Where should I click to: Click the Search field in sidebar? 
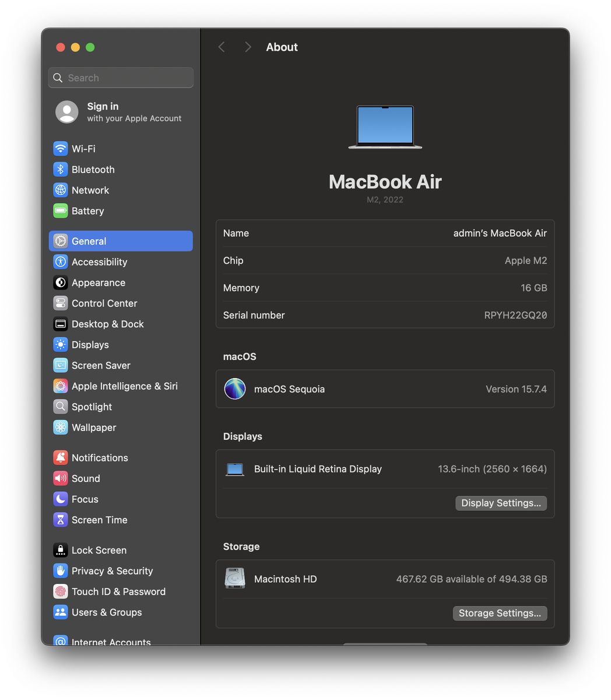coord(121,78)
